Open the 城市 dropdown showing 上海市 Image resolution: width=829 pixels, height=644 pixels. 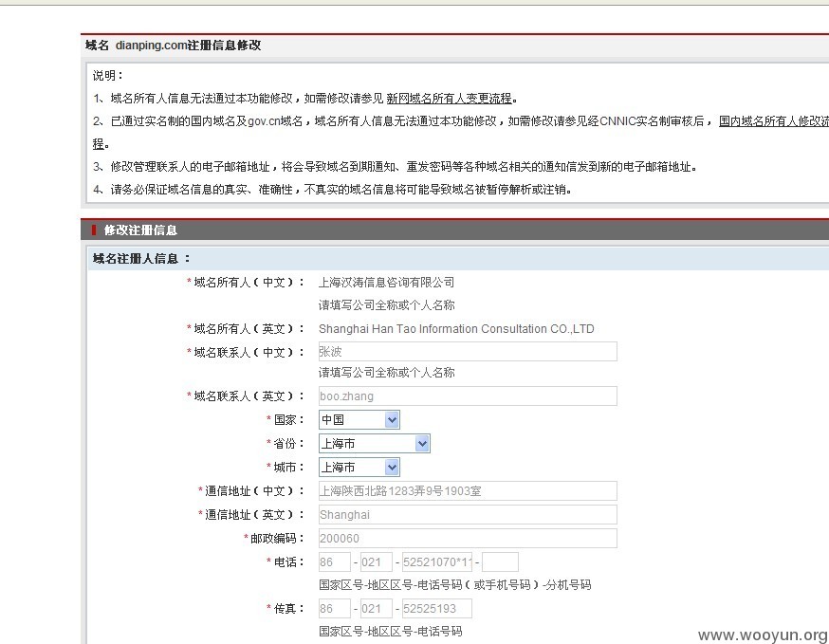pos(359,468)
